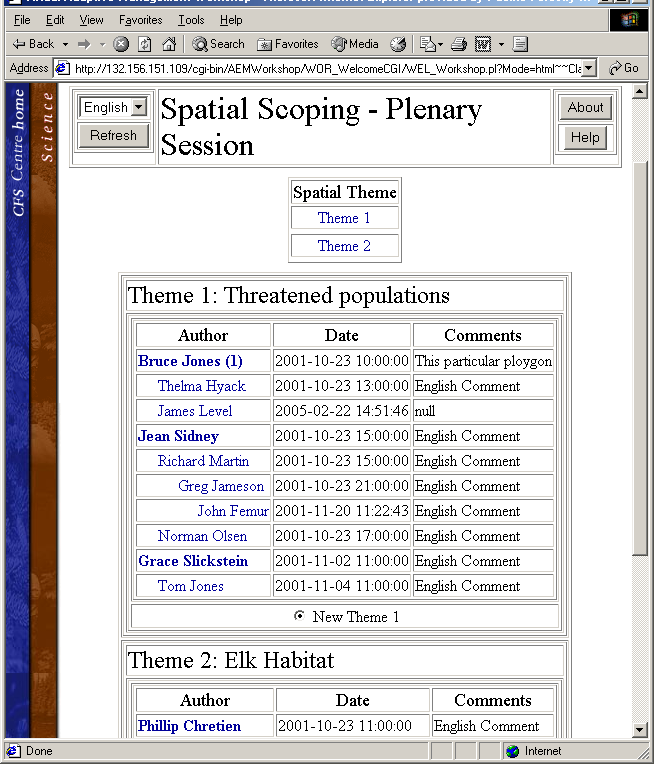This screenshot has height=764, width=654.
Task: Click the Stop loading icon
Action: (x=121, y=44)
